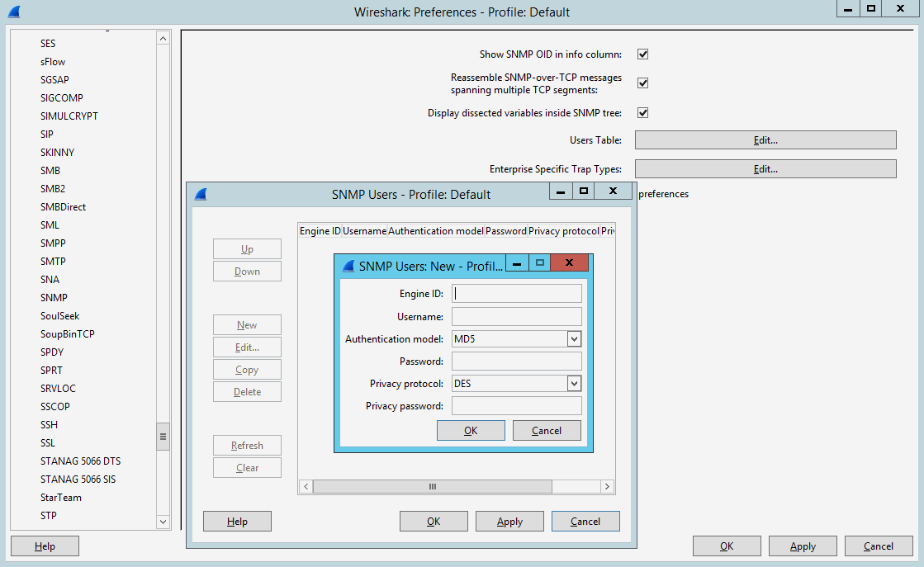Click inside the Engine ID input field
Screen dimensions: 924x567
(x=516, y=293)
